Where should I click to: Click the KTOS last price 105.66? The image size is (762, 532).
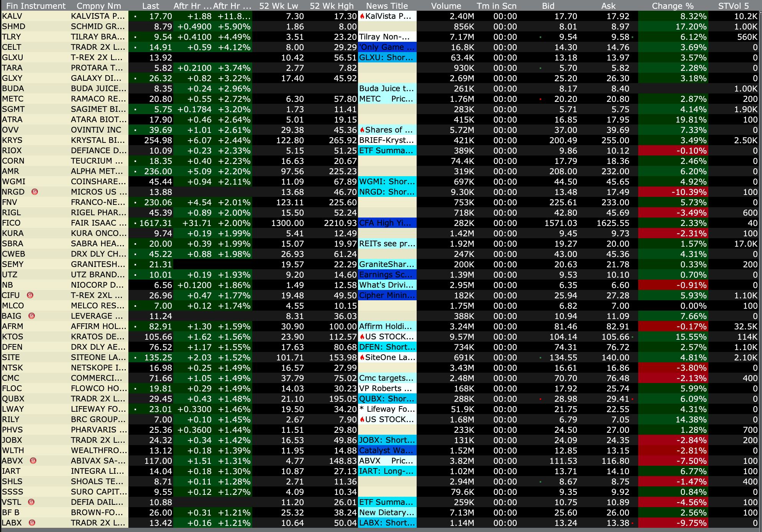coord(158,337)
